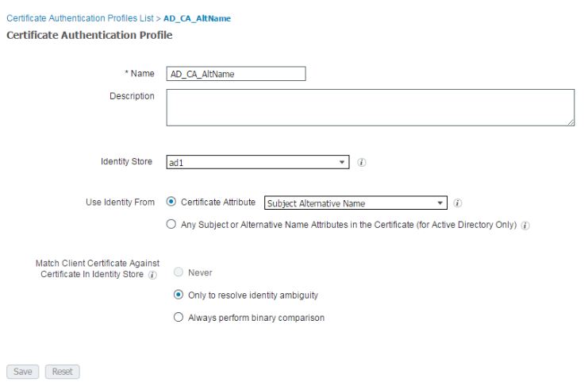Open the Identity Store ad1 dropdown
This screenshot has width=588, height=390.
coord(258,162)
